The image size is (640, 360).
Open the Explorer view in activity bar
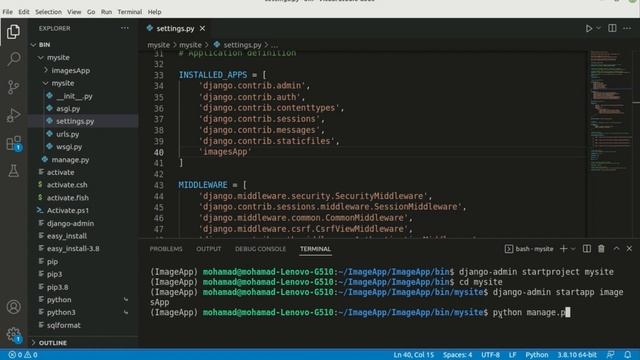coord(13,31)
